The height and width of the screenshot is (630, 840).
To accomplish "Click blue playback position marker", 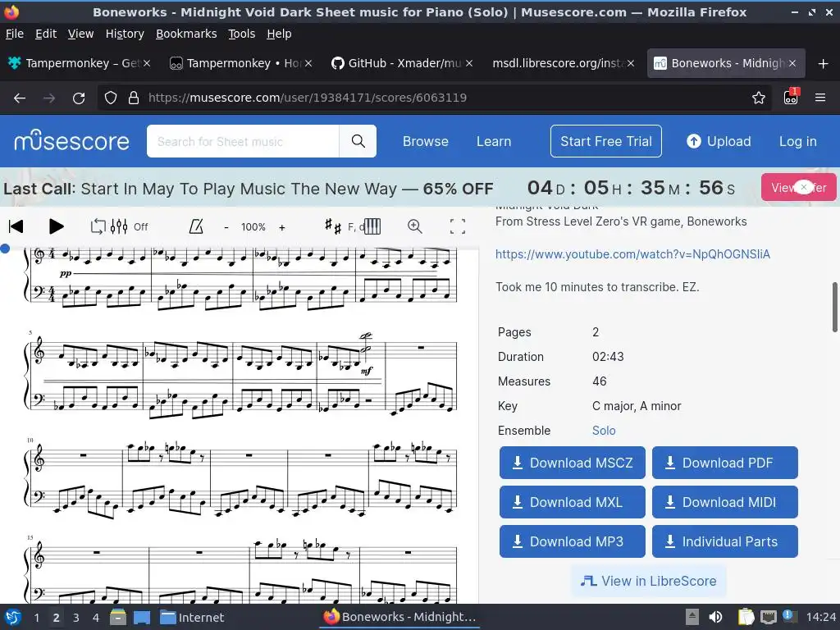I will tap(6, 248).
